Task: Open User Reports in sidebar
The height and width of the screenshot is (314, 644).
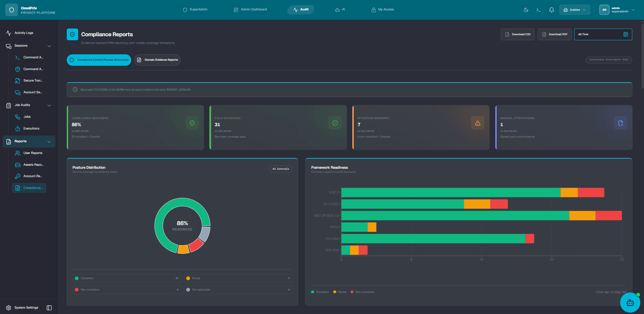Action: pos(29,153)
